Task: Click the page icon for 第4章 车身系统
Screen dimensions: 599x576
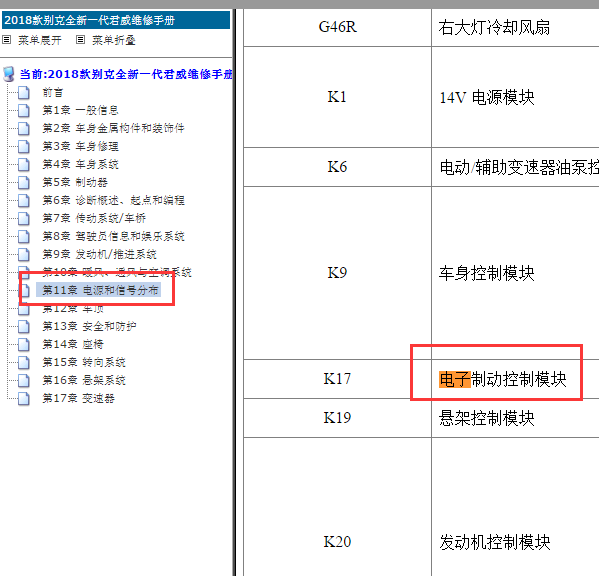Action: (x=24, y=164)
